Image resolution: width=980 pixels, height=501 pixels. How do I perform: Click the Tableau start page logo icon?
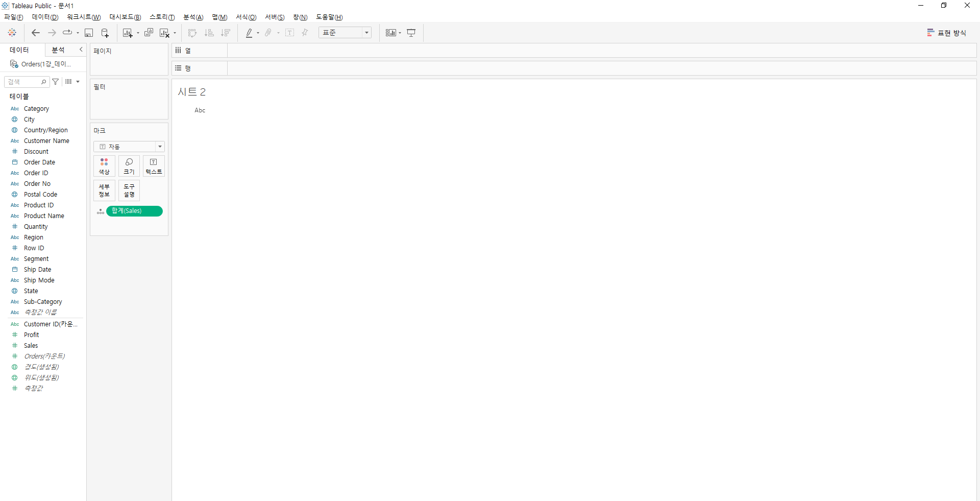coord(12,33)
